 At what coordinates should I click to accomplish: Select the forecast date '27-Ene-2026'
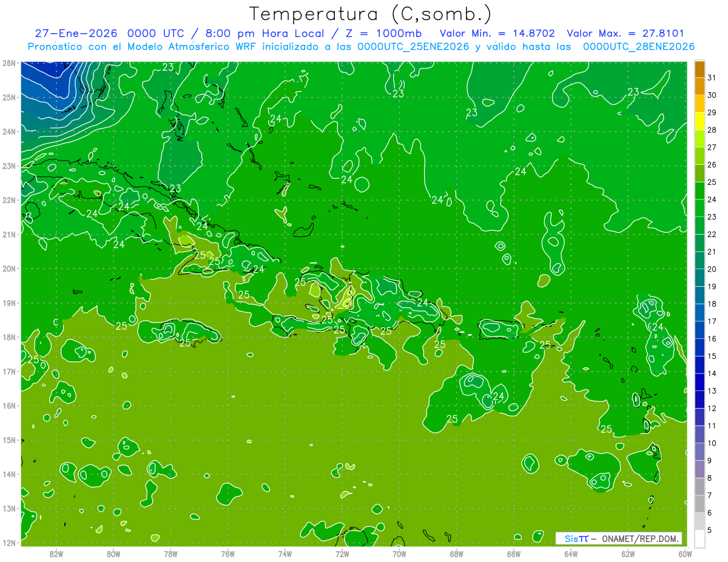(x=76, y=33)
